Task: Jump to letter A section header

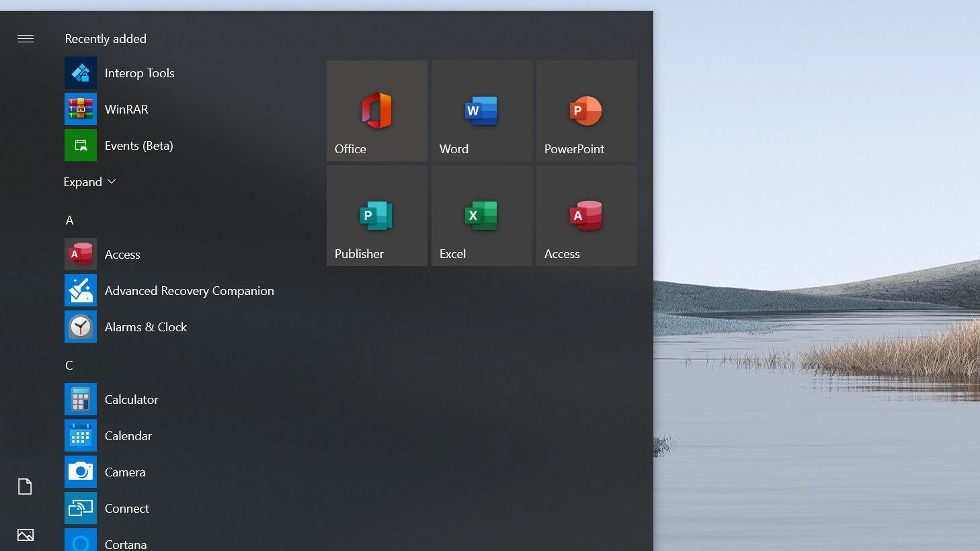Action: [x=69, y=220]
